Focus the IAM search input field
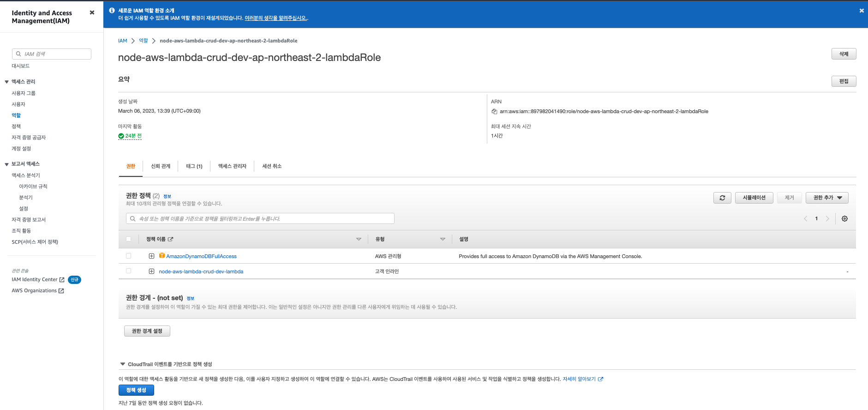 52,54
